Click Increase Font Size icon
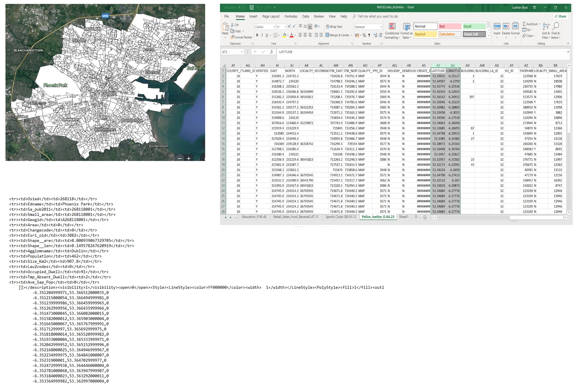The image size is (576, 392). point(289,26)
